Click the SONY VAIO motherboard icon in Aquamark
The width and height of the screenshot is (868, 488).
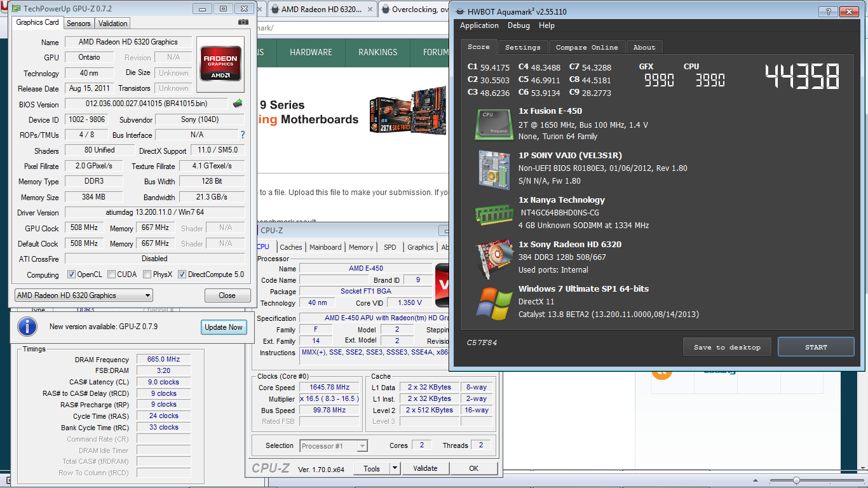click(x=494, y=170)
